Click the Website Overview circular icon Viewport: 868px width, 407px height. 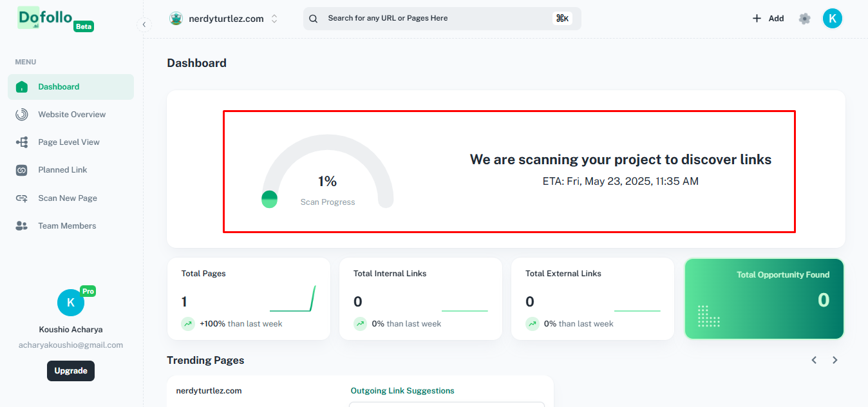(22, 115)
